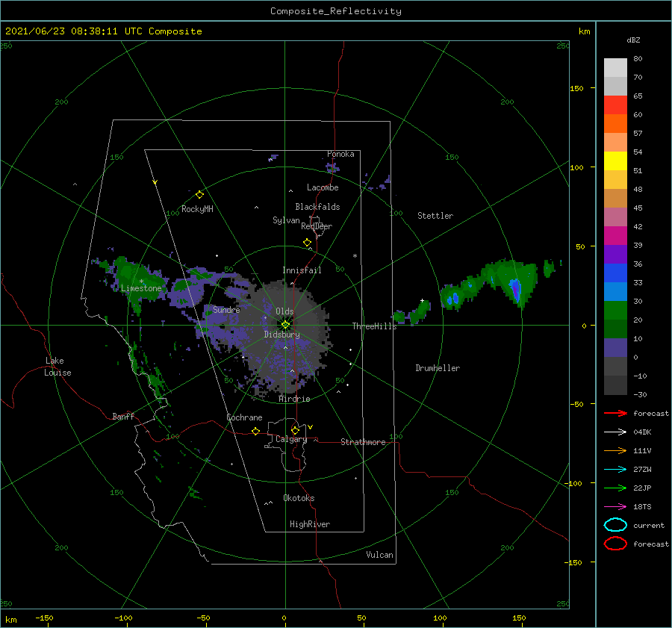Click the yellow diamond marker below RedDeer

308,243
